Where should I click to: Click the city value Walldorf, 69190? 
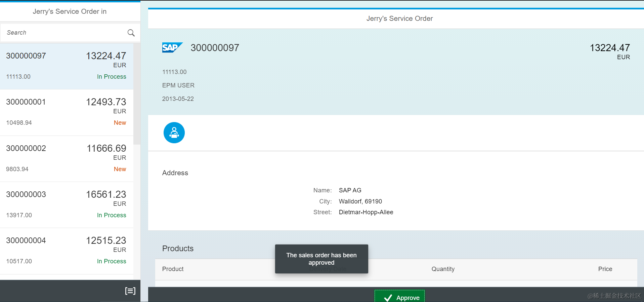360,201
